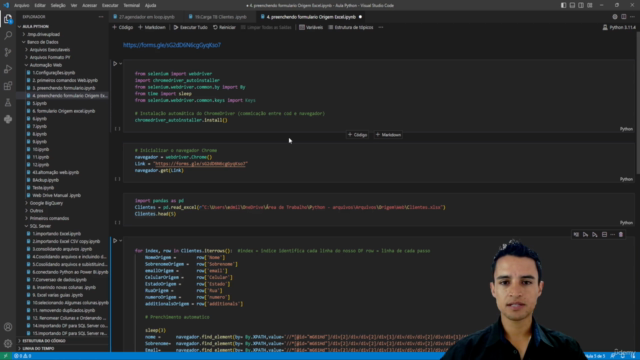
Task: Open notebook settings gear at top right
Action: click(x=615, y=17)
